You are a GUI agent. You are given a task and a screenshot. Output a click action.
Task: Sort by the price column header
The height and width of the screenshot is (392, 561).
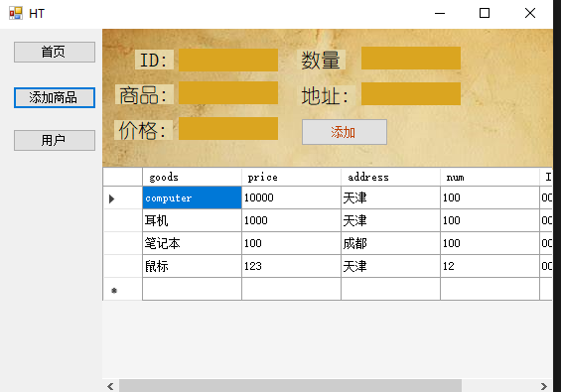tap(291, 177)
